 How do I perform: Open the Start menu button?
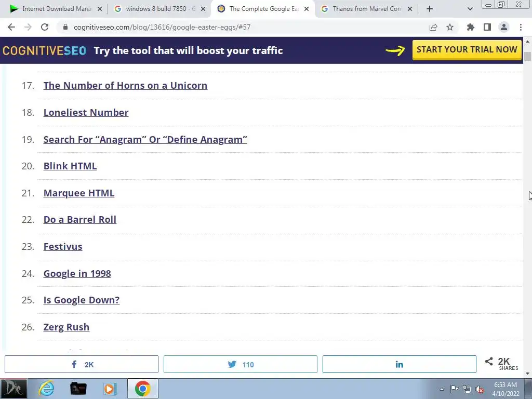[14, 389]
